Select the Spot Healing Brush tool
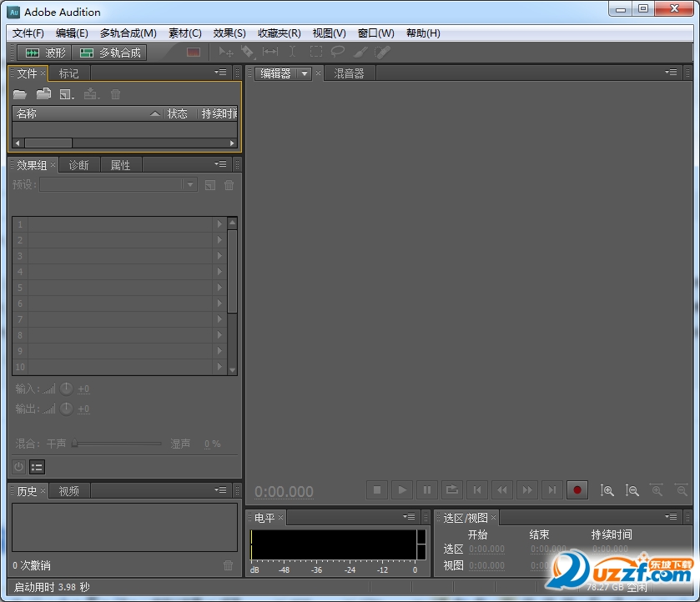Screen dimensions: 700x602 click(383, 53)
